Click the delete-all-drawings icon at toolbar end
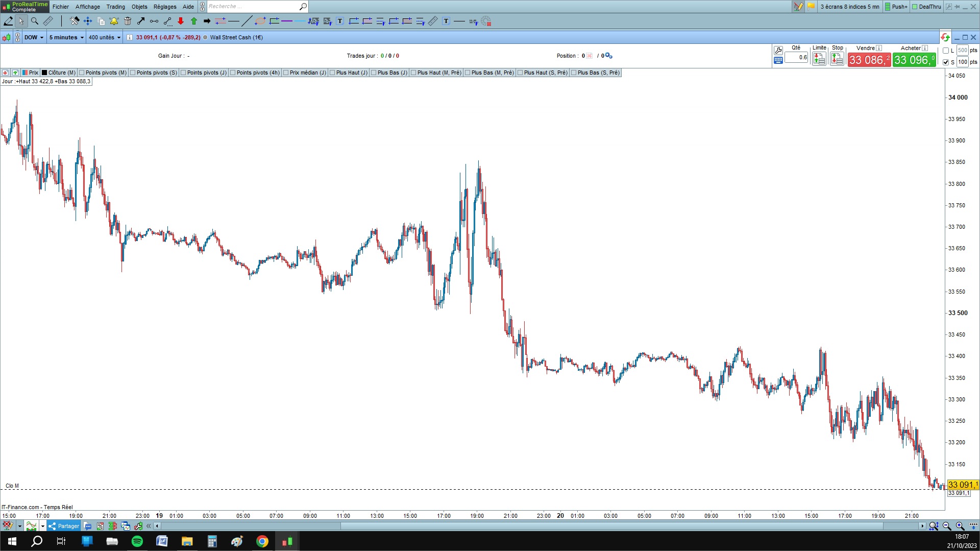This screenshot has width=980, height=551. pos(486,21)
